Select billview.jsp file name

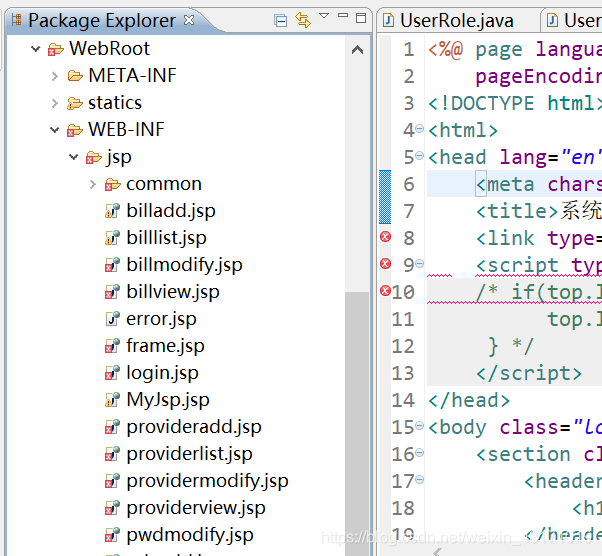point(173,292)
